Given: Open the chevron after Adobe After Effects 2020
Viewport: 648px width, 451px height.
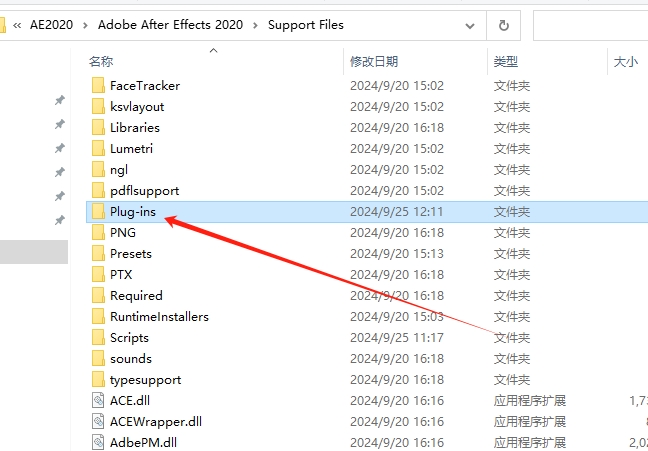Looking at the screenshot, I should tap(255, 26).
